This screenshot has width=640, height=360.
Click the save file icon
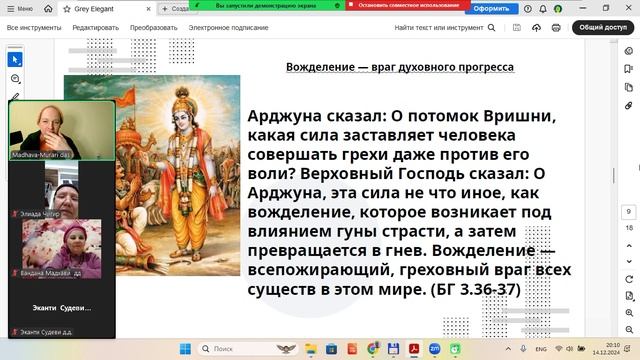pos(516,28)
